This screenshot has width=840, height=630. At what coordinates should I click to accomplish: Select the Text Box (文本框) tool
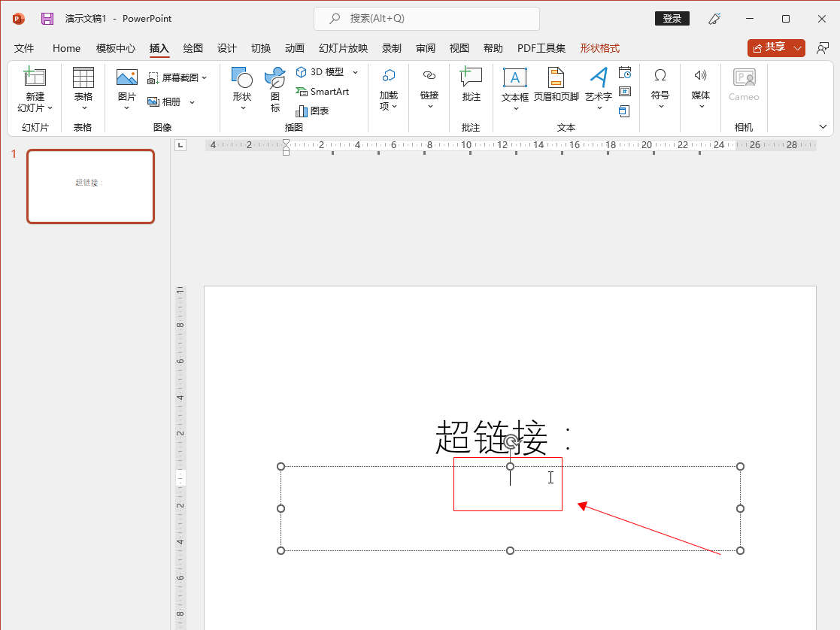(x=515, y=78)
